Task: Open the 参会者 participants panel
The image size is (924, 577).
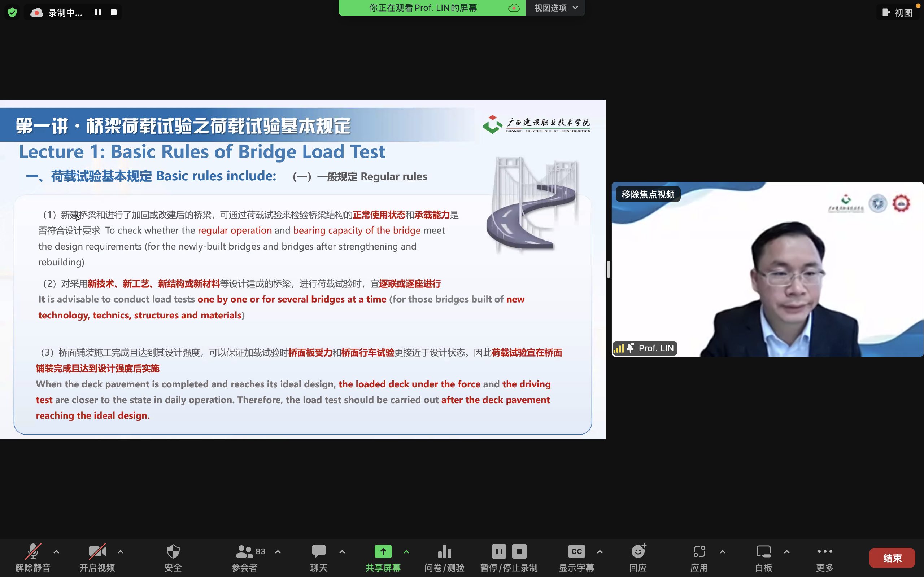Action: tap(245, 557)
